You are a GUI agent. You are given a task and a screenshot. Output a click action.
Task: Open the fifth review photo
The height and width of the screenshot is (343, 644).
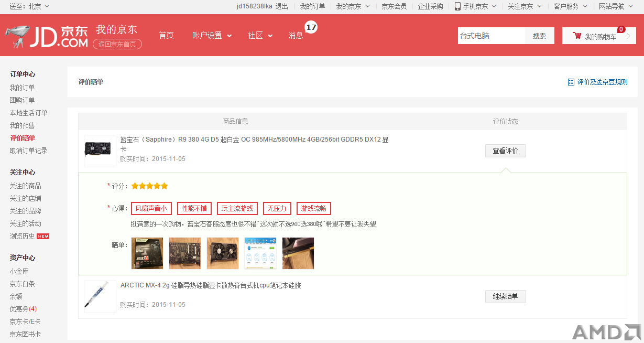click(298, 253)
